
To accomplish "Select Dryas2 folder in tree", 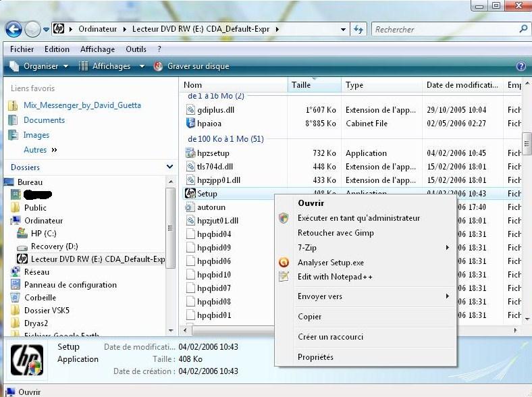I will click(36, 323).
